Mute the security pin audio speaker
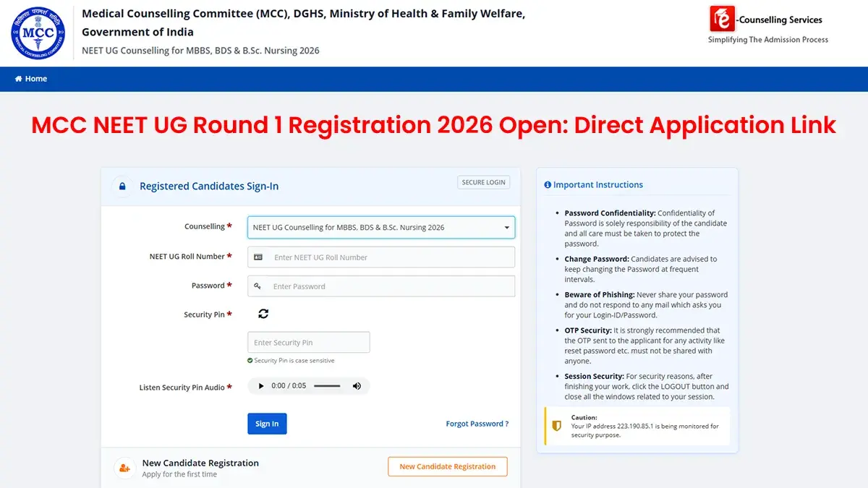 point(357,386)
